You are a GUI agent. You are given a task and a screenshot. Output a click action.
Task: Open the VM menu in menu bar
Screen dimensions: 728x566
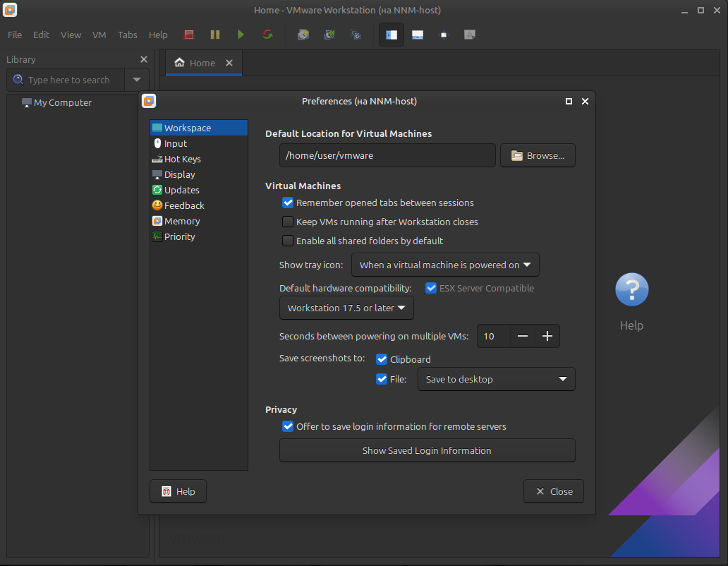coord(99,35)
